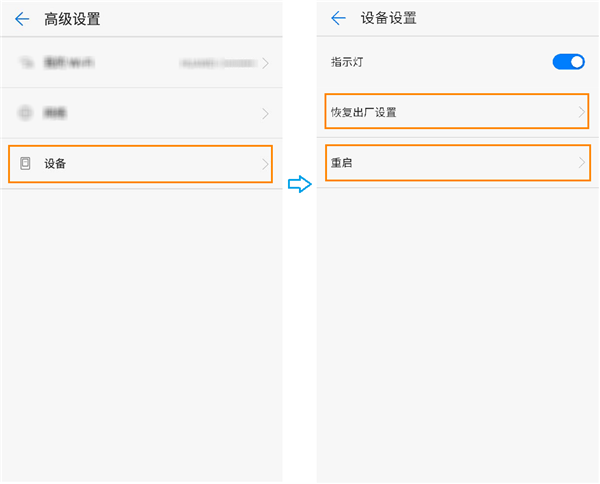
Task: Click the device icon beside 设备
Action: pyautogui.click(x=25, y=163)
